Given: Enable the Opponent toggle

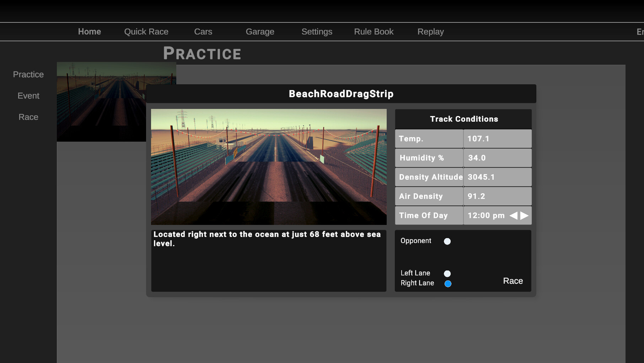Looking at the screenshot, I should click(x=447, y=241).
